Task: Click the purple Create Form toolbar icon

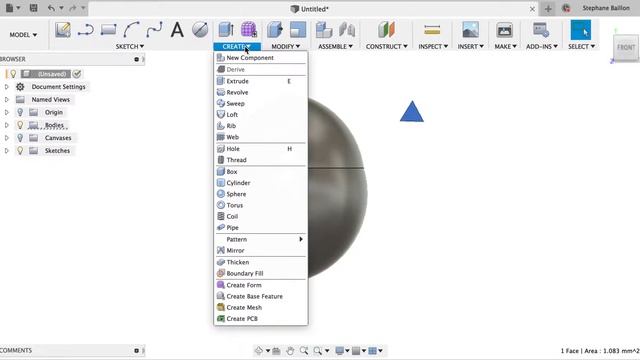Action: pyautogui.click(x=249, y=30)
